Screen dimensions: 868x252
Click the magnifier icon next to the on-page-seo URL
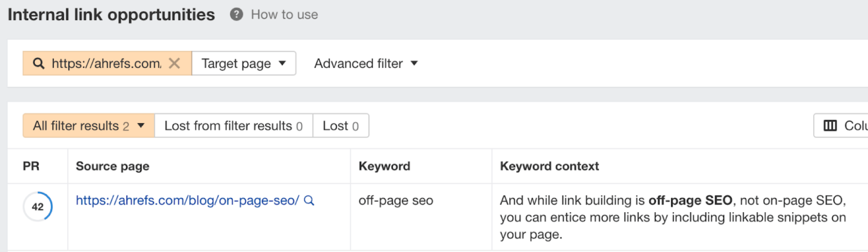(309, 201)
